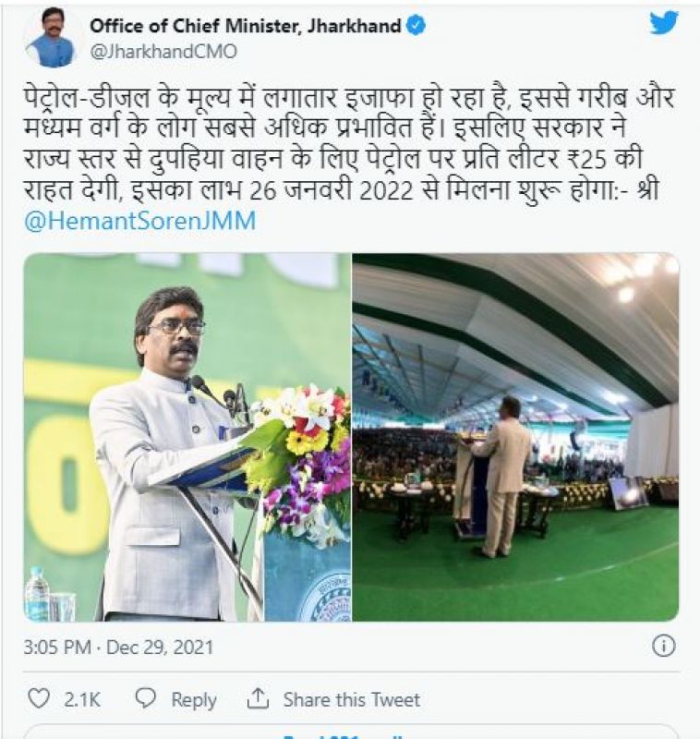The width and height of the screenshot is (700, 739).
Task: Open the Jharkhand CMO profile avatar
Action: [53, 40]
